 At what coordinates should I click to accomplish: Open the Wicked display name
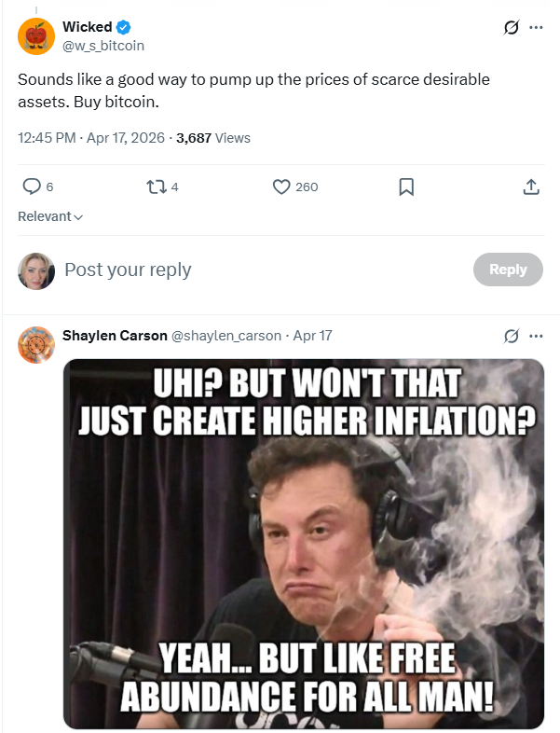tap(87, 27)
